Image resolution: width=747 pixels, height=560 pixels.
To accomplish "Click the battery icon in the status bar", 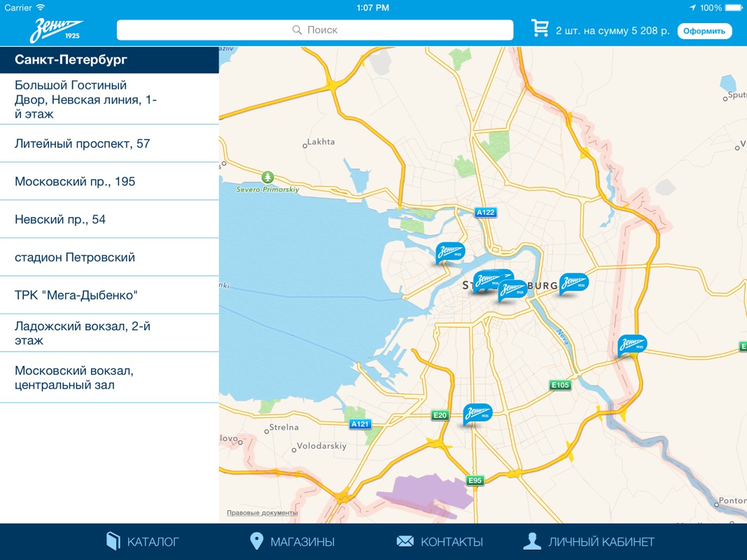I will (x=734, y=8).
